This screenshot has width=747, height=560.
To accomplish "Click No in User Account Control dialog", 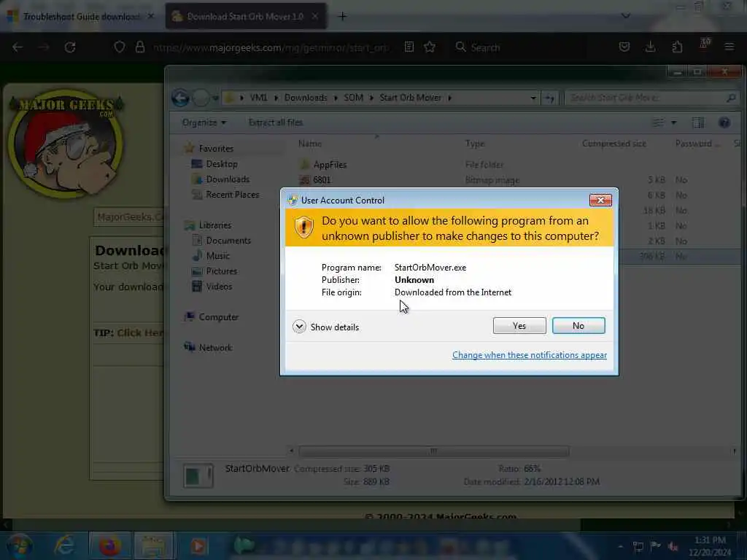I will coord(578,326).
